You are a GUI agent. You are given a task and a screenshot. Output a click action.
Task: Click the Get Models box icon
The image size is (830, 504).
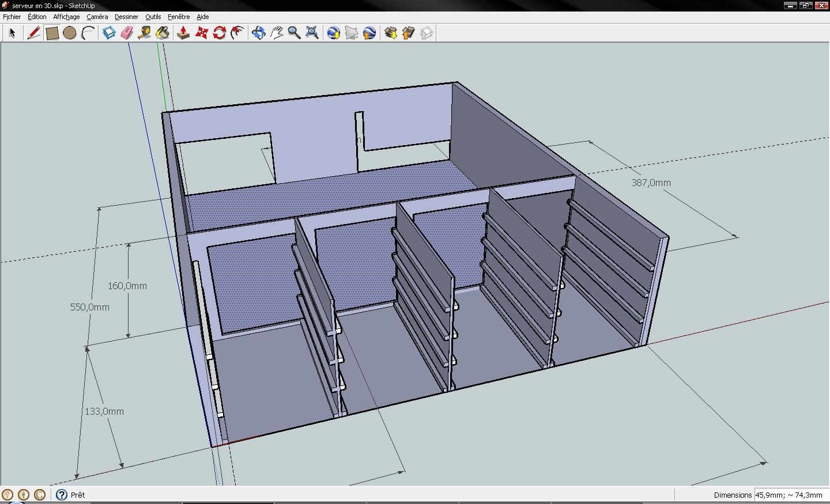(391, 33)
